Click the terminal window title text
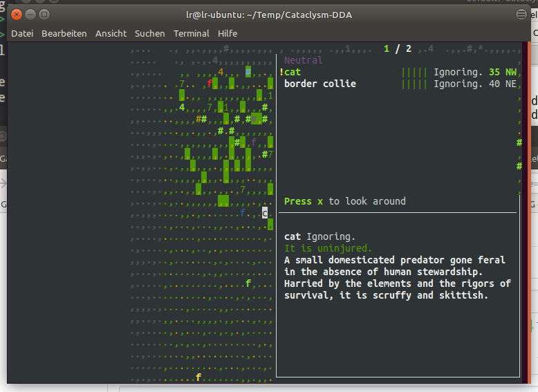538x392 pixels. tap(269, 15)
